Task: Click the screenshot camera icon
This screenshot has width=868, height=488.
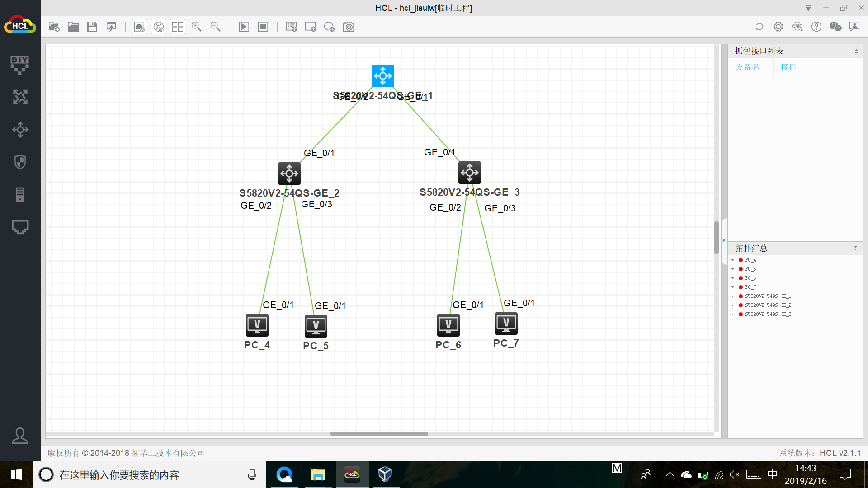Action: 349,27
